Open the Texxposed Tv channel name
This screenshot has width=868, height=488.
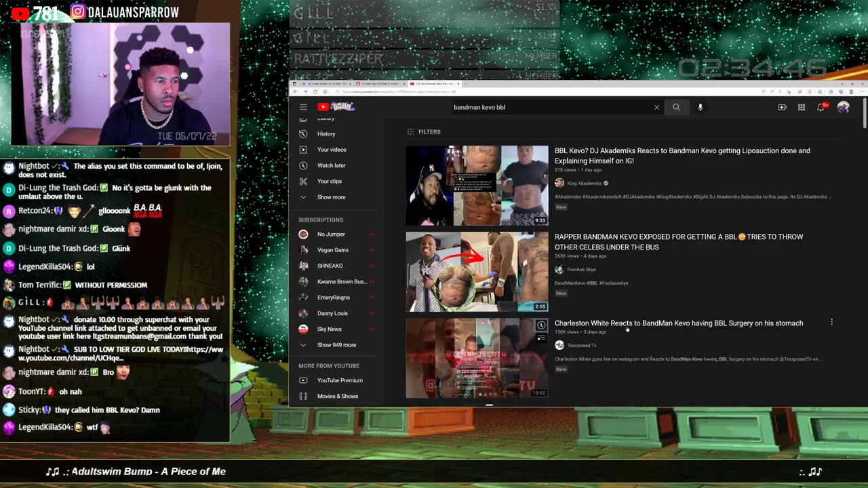point(582,345)
